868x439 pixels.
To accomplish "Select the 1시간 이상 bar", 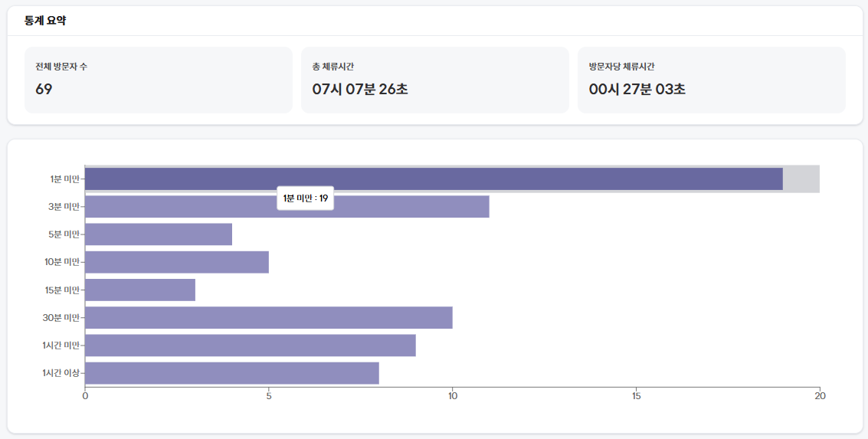I will click(x=231, y=373).
